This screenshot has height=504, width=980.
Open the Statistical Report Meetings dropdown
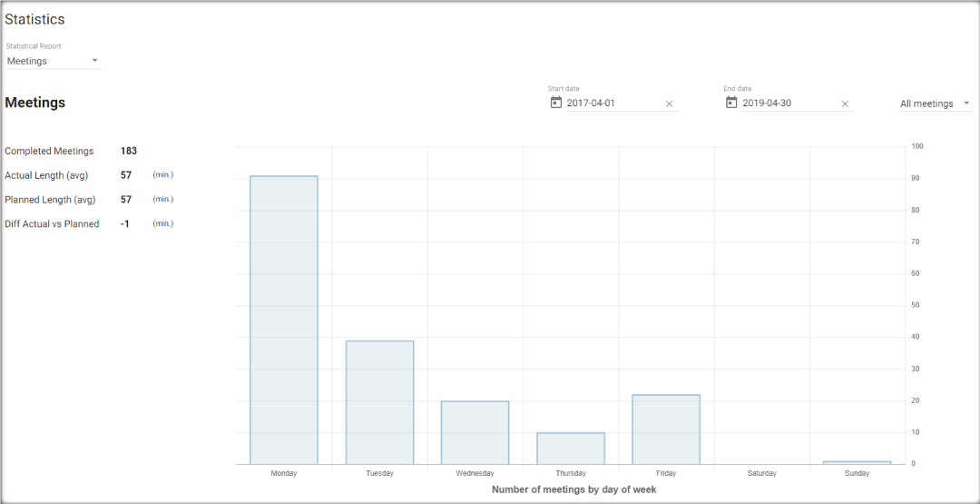53,61
